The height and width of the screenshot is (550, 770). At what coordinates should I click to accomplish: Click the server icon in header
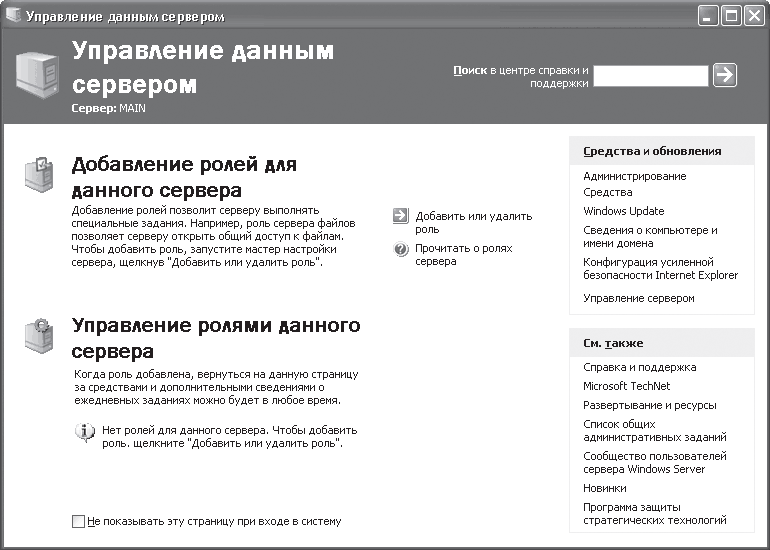pyautogui.click(x=37, y=74)
